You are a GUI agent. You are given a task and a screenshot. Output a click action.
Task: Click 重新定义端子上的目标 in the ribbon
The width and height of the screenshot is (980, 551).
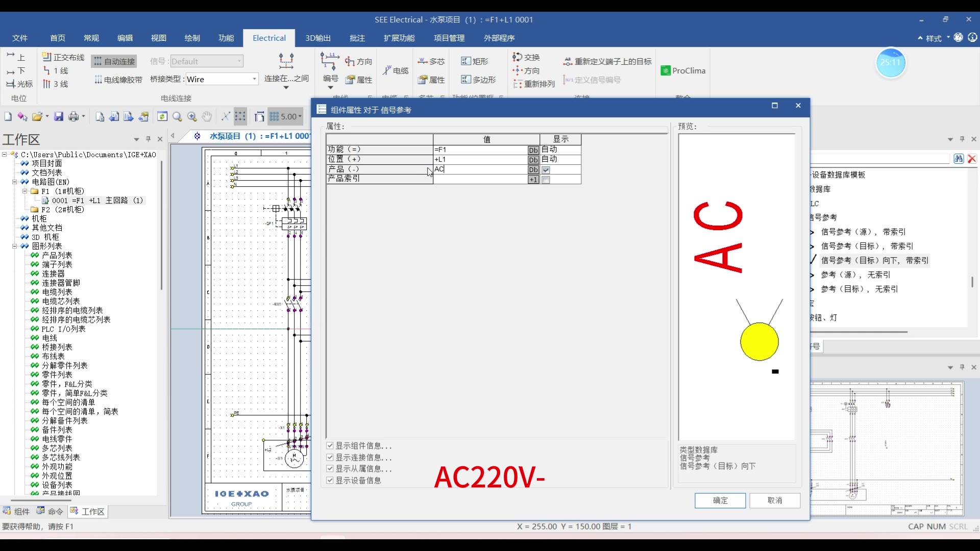pos(607,61)
